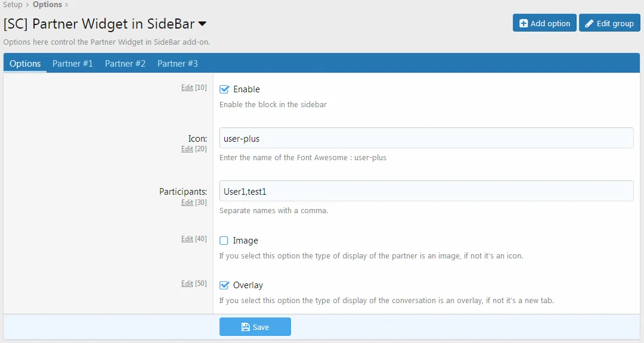The width and height of the screenshot is (644, 343).
Task: Uncheck the Enable sidebar block checkbox
Action: pyautogui.click(x=224, y=89)
